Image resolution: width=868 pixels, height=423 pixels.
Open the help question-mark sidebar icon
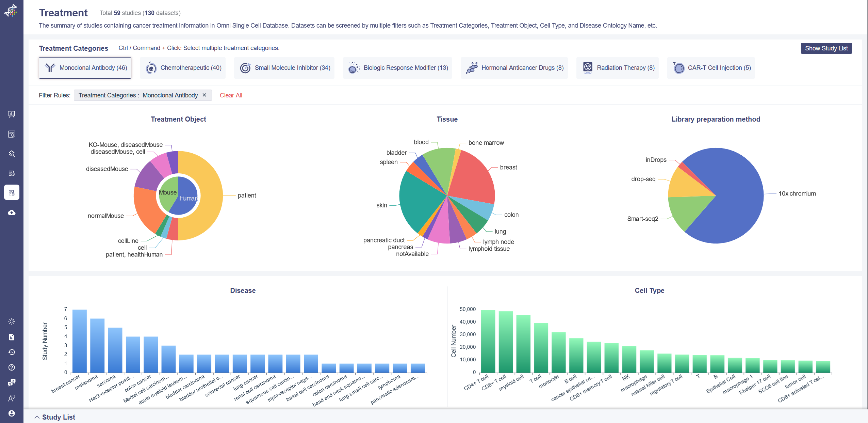click(x=12, y=367)
